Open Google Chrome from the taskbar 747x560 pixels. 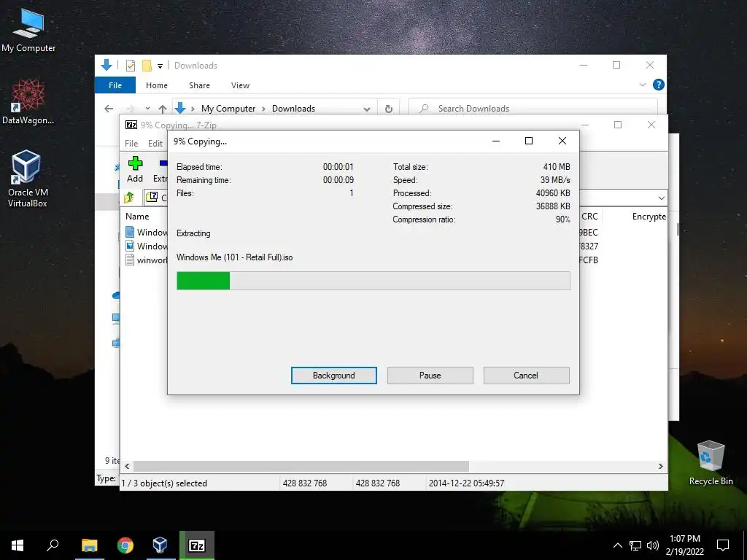point(125,545)
